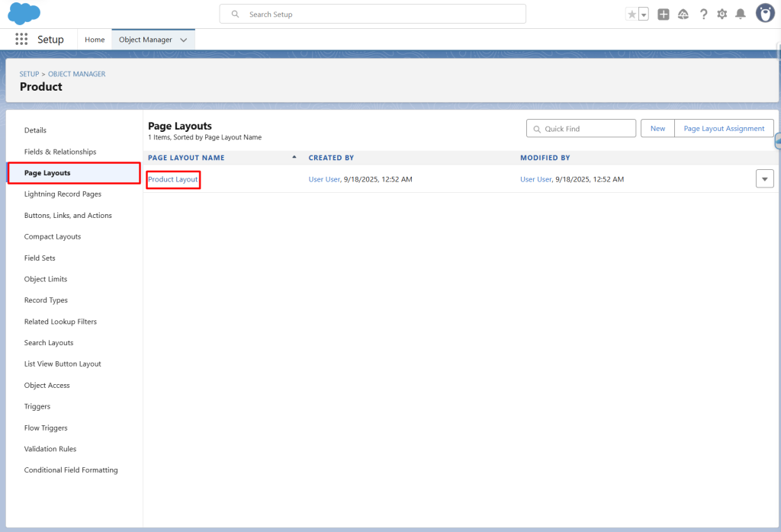Sort by Page Layout Name column header

tap(186, 158)
